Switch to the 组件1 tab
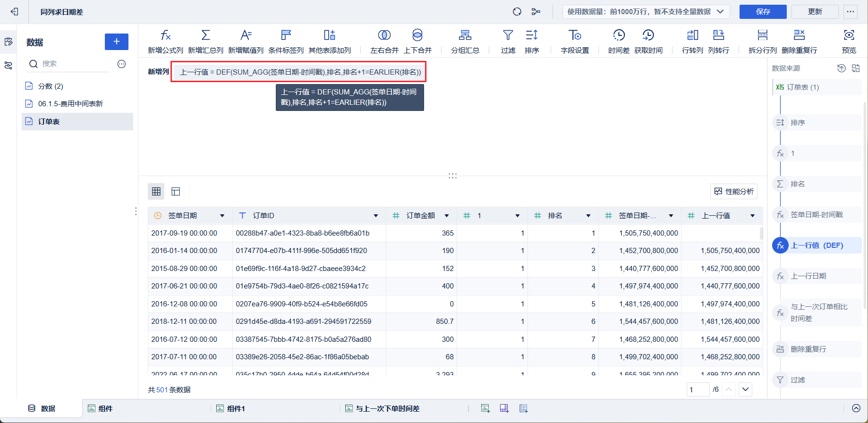The image size is (868, 423). pyautogui.click(x=230, y=408)
